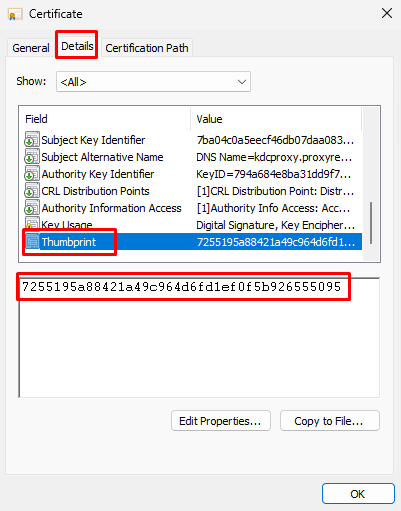Open the Show filter dropdown
The height and width of the screenshot is (511, 401).
(153, 82)
